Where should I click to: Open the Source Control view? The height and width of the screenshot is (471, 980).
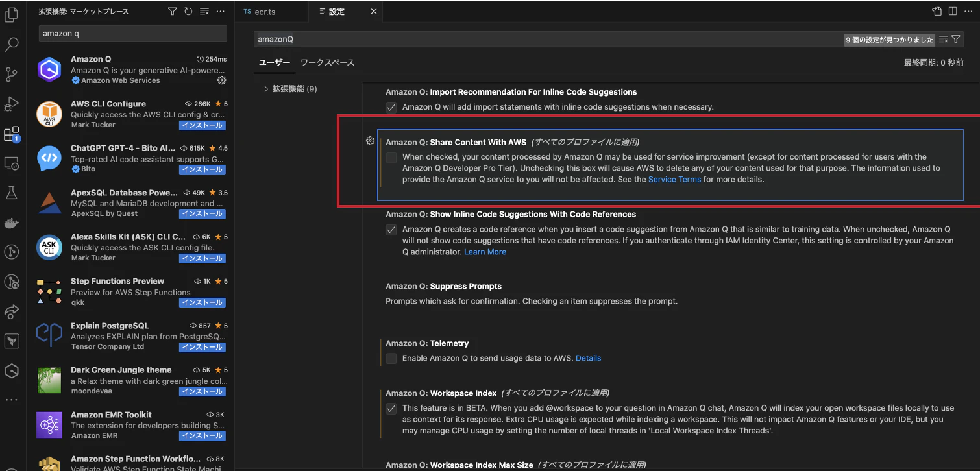12,74
